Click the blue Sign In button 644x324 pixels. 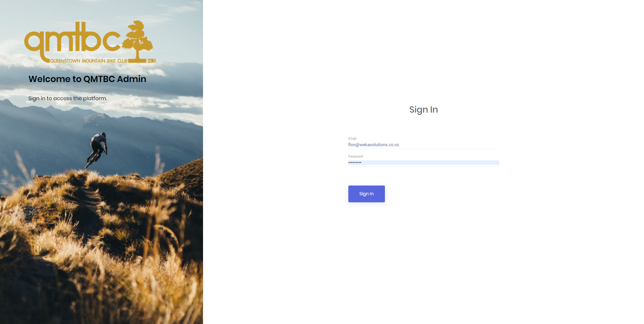click(366, 194)
